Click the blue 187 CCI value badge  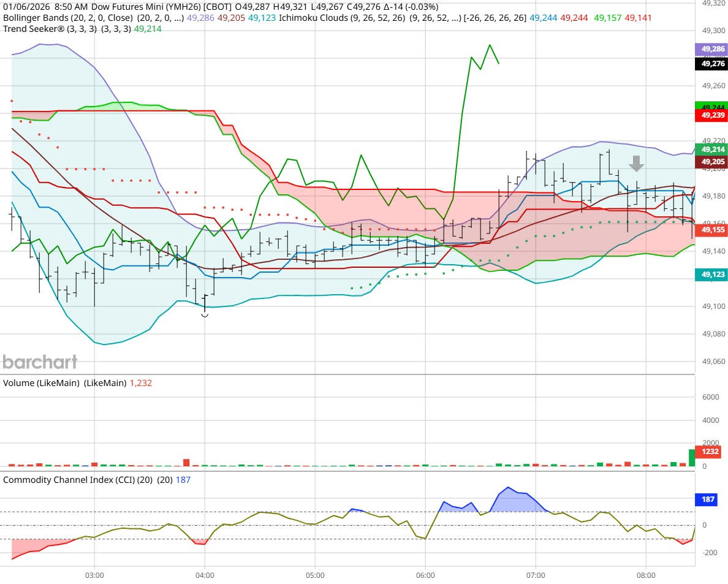705,499
